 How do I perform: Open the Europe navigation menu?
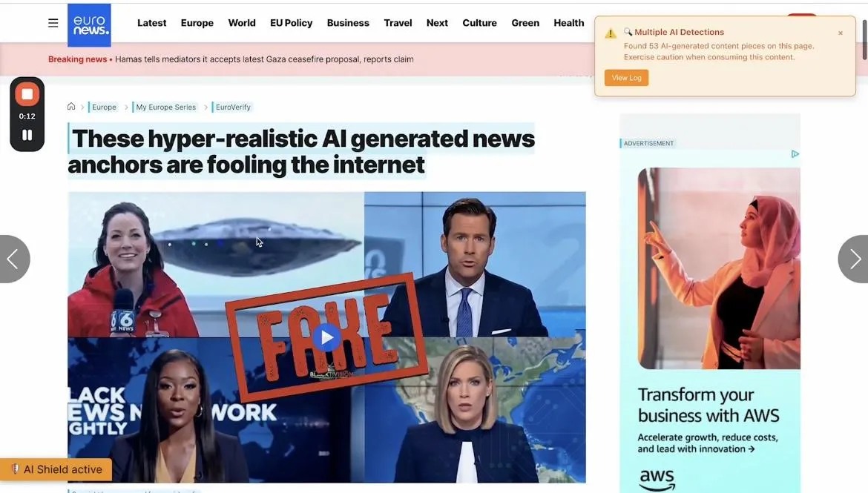pos(197,23)
